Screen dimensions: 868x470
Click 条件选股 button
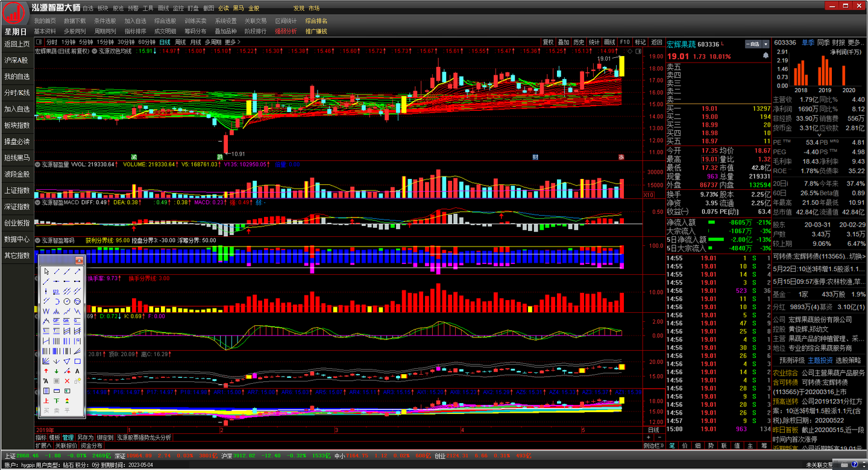click(x=105, y=20)
